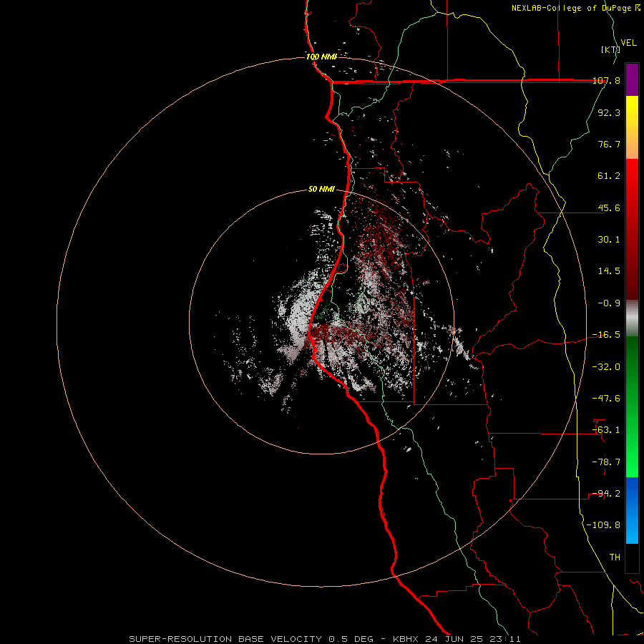
Task: Pick the purple segment of the color bar
Action: click(x=632, y=79)
